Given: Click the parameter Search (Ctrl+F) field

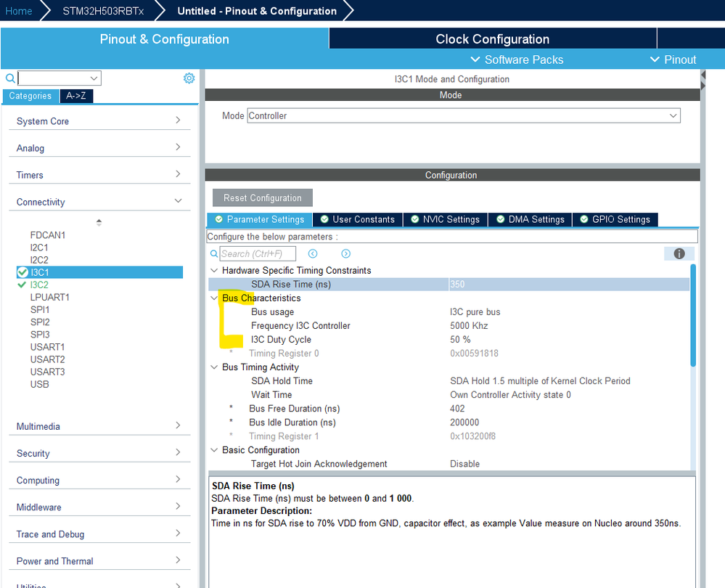Looking at the screenshot, I should point(258,253).
